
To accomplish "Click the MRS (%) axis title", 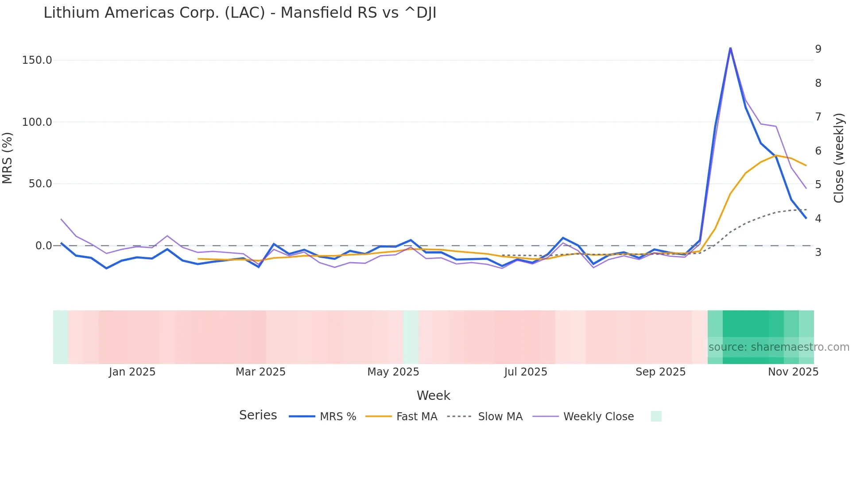I will pos(7,158).
